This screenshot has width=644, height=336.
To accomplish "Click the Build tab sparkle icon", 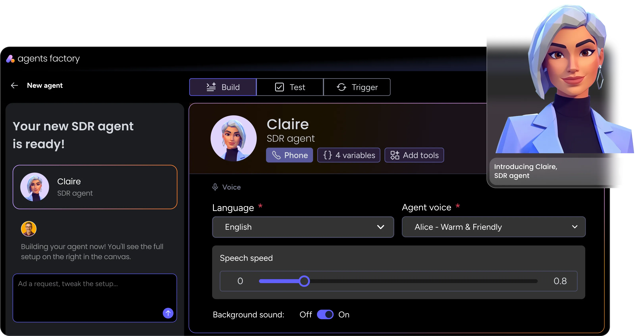I will (x=211, y=87).
